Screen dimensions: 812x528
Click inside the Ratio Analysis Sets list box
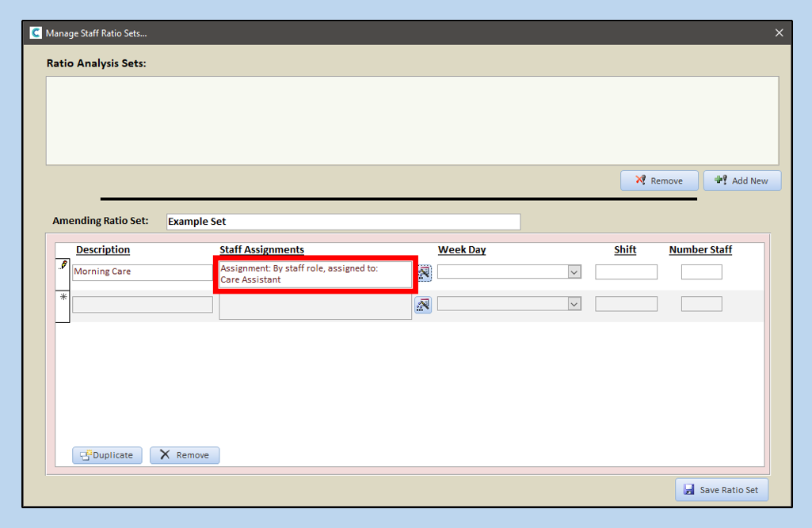point(412,120)
